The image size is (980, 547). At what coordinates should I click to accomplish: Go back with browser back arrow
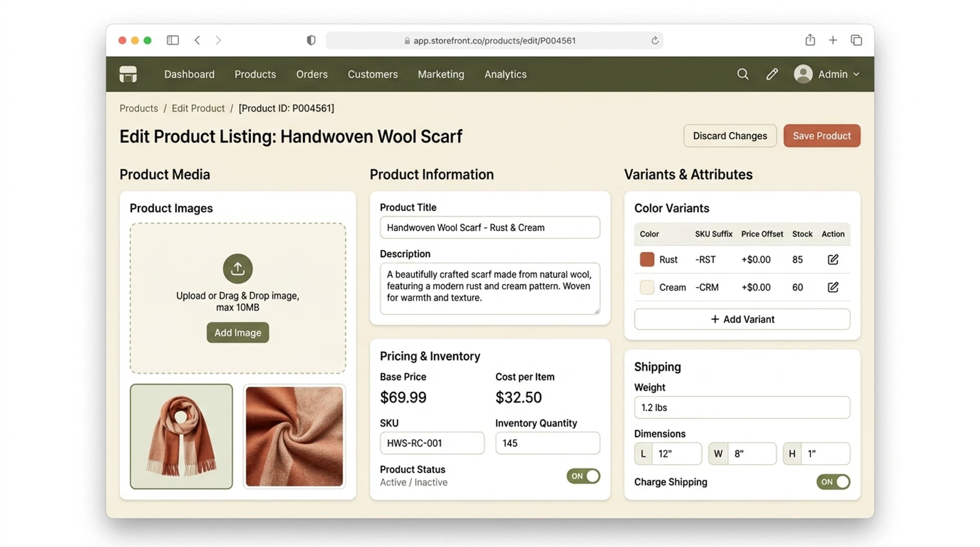click(197, 40)
